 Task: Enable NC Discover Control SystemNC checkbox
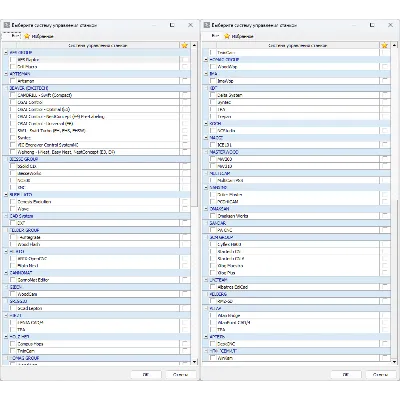point(13,145)
